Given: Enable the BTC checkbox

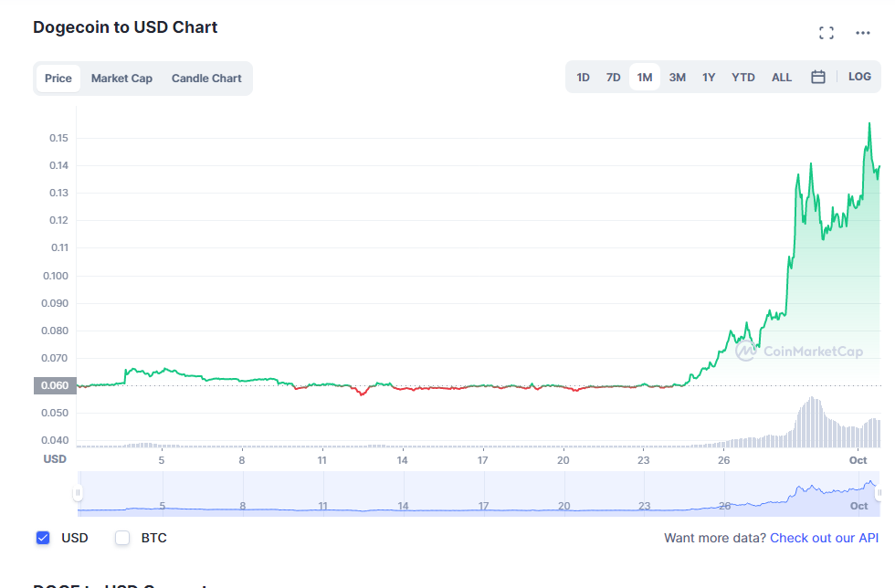Looking at the screenshot, I should [122, 538].
